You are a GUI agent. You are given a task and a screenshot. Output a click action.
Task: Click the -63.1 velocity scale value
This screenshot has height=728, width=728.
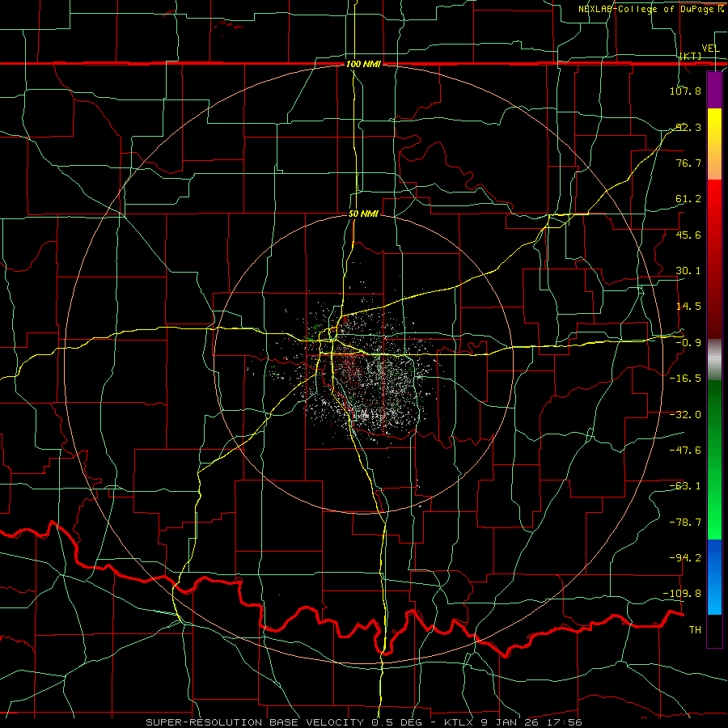click(685, 486)
